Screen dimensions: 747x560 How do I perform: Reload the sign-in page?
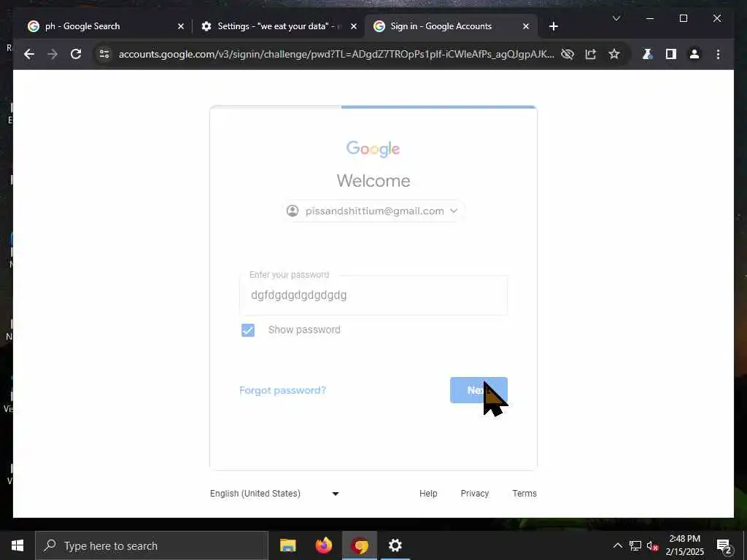76,54
